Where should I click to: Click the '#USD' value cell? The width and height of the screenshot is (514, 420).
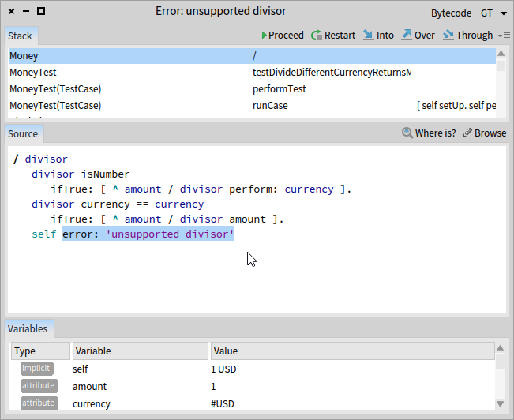222,404
